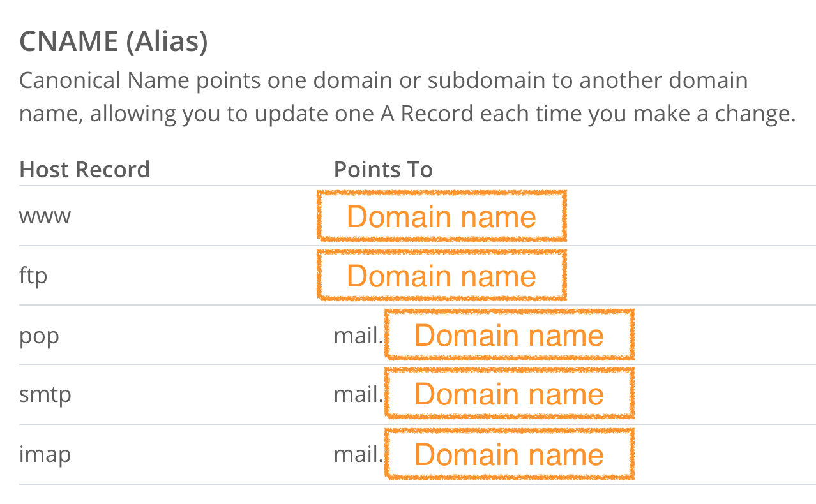This screenshot has width=816, height=504.
Task: Select the ftp host record
Action: [x=34, y=276]
